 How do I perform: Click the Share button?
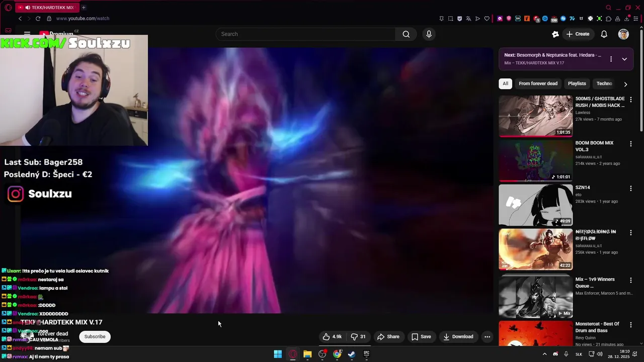tap(388, 337)
